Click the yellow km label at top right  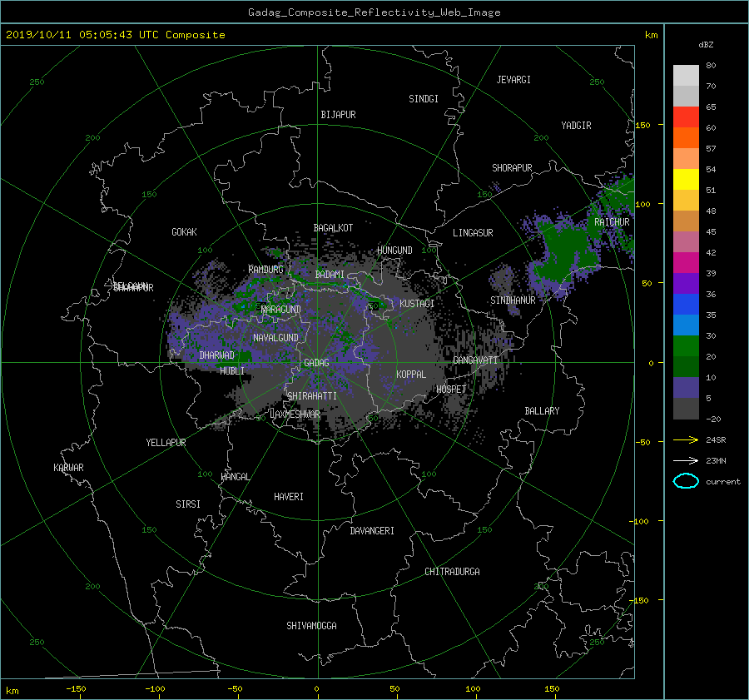(x=651, y=35)
